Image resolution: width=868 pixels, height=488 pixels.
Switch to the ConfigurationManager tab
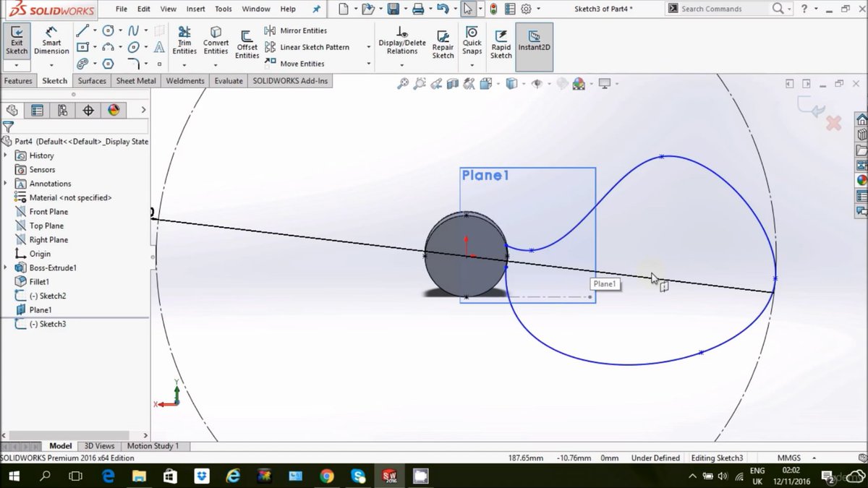[63, 110]
